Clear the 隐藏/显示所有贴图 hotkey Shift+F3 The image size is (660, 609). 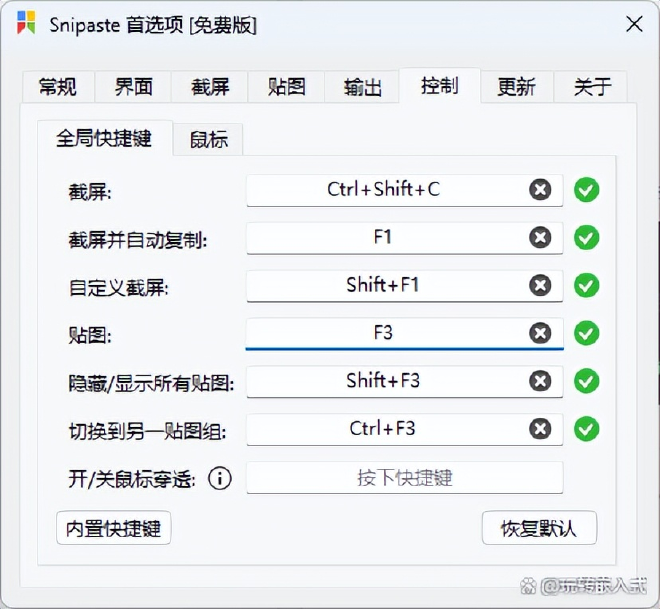[540, 381]
